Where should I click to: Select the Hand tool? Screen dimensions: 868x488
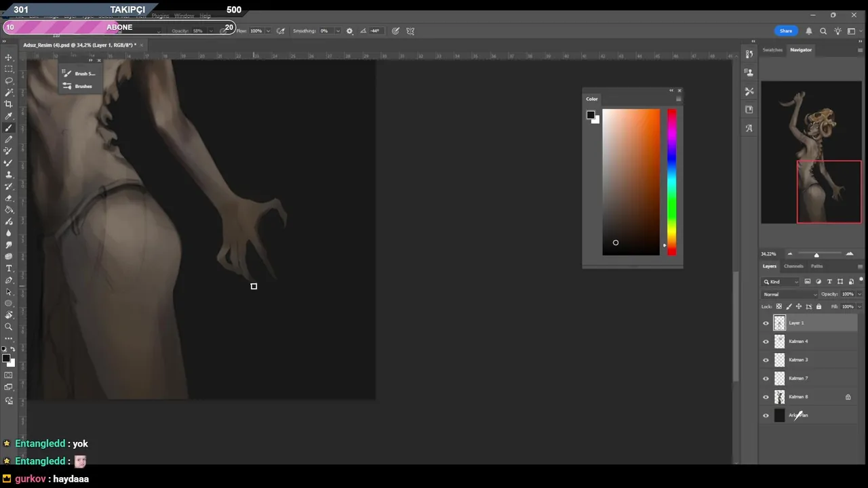(9, 315)
